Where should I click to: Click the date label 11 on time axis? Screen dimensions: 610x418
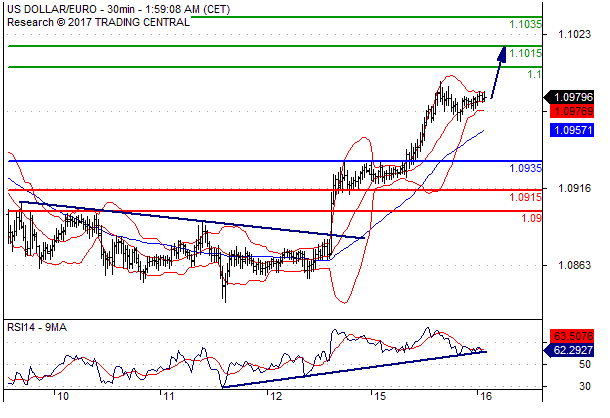[x=168, y=397]
